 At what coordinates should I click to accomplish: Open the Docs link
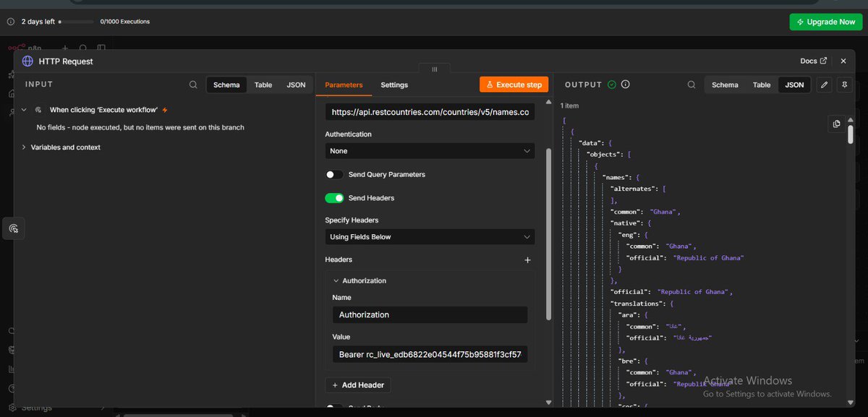coord(813,61)
